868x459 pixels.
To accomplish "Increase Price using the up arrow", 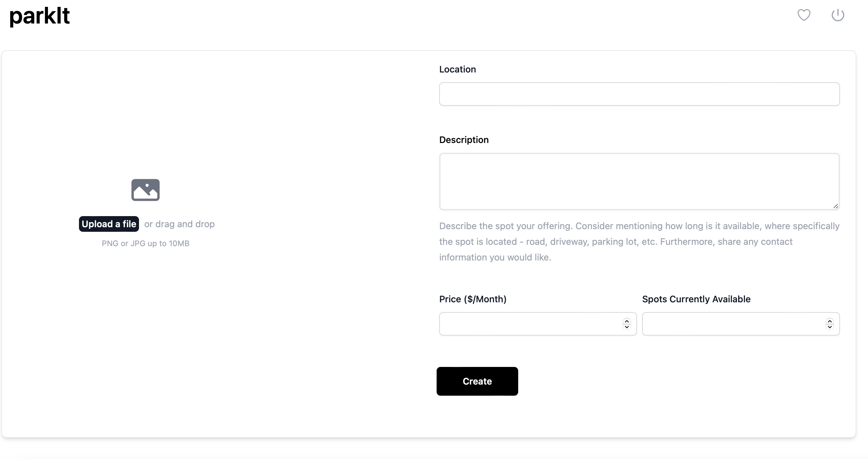I will (627, 321).
